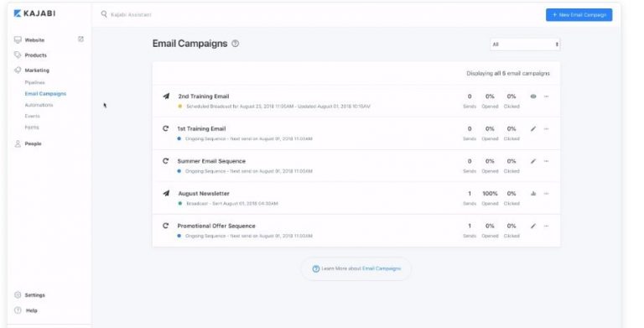This screenshot has height=328, width=644.
Task: Click the Help question mark icon
Action: (x=18, y=310)
